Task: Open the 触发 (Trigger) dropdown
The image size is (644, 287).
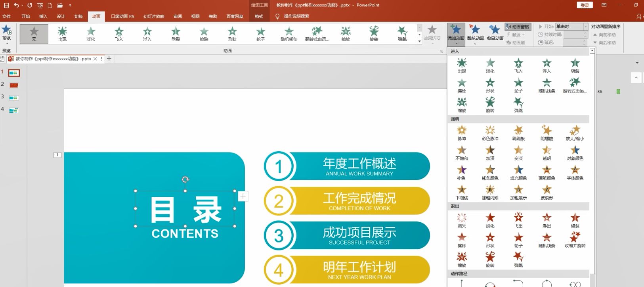Action: point(516,35)
